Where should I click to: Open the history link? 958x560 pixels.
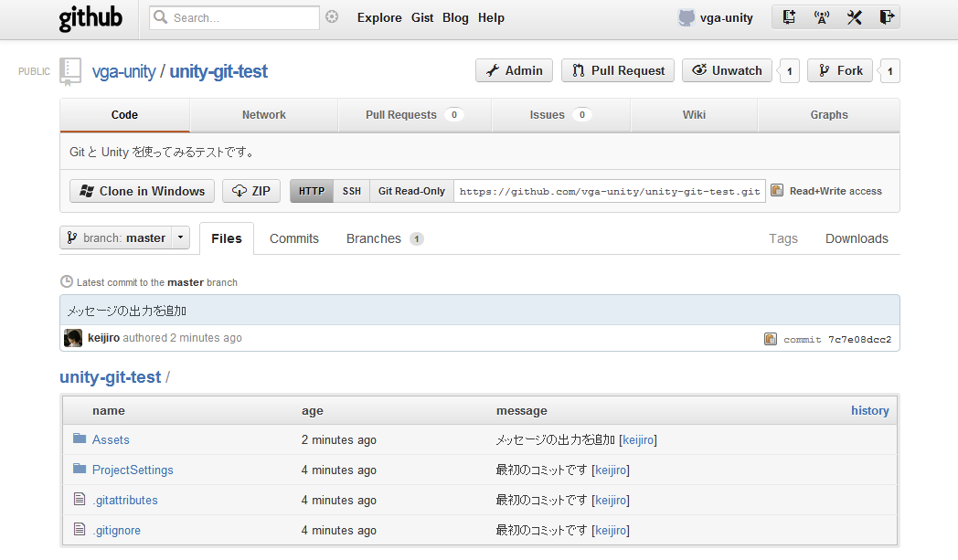coord(870,410)
